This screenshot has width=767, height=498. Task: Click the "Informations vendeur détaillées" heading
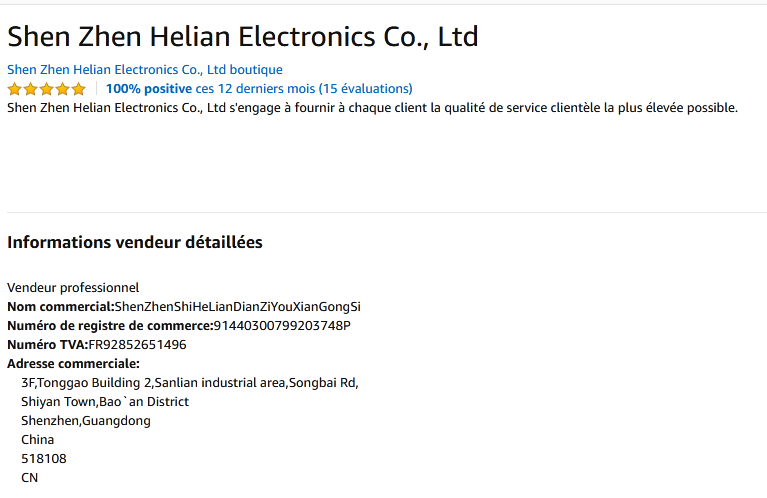135,242
